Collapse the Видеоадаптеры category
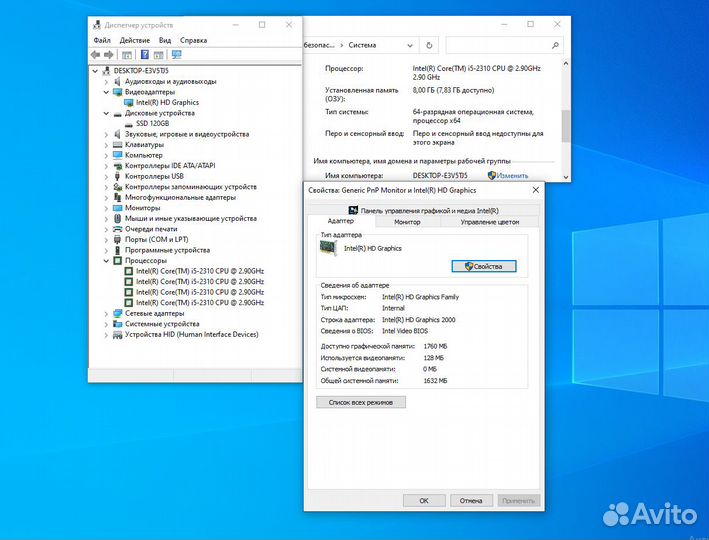The image size is (709, 540). click(106, 92)
